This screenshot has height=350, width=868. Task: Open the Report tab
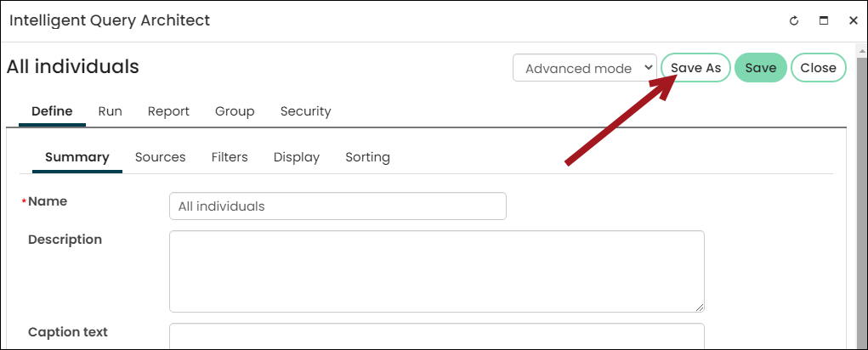(168, 111)
